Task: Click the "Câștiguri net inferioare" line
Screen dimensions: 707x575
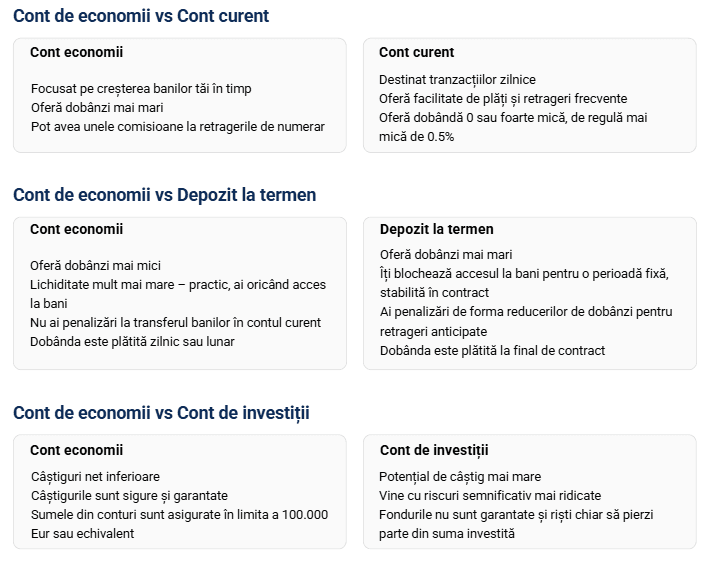Action: 95,477
